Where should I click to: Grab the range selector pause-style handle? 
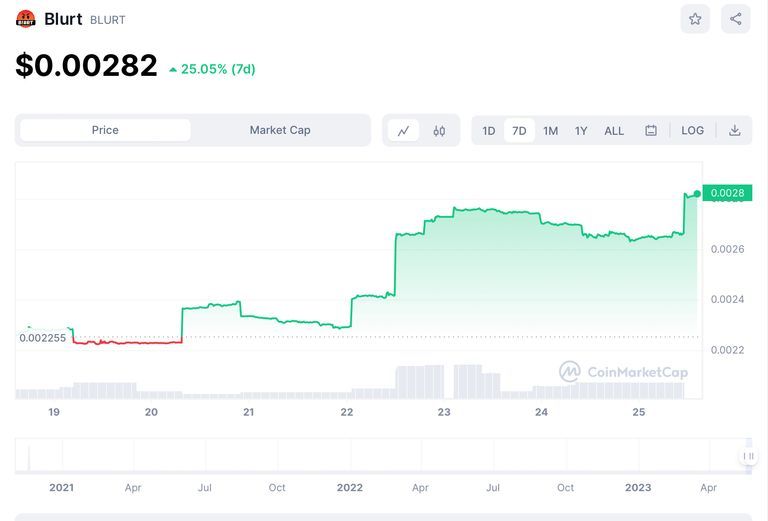pyautogui.click(x=748, y=456)
